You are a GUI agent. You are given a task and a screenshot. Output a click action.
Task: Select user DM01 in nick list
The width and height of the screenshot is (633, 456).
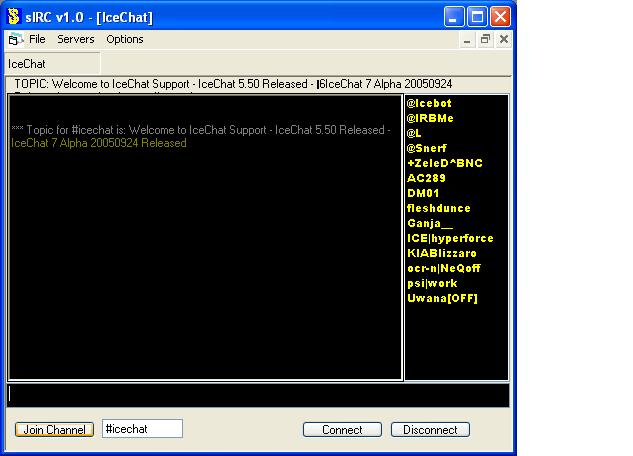(423, 193)
